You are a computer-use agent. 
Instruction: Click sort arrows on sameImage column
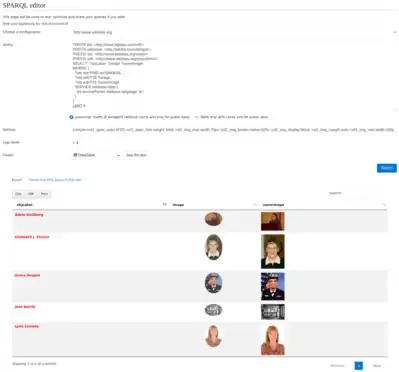[383, 205]
